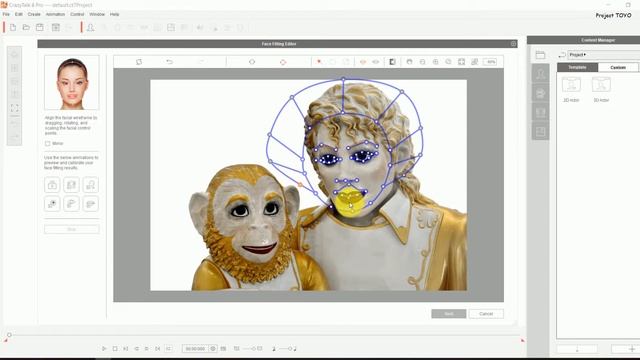Toggle the gray eye visibility icon
640x360 pixels.
tap(376, 62)
